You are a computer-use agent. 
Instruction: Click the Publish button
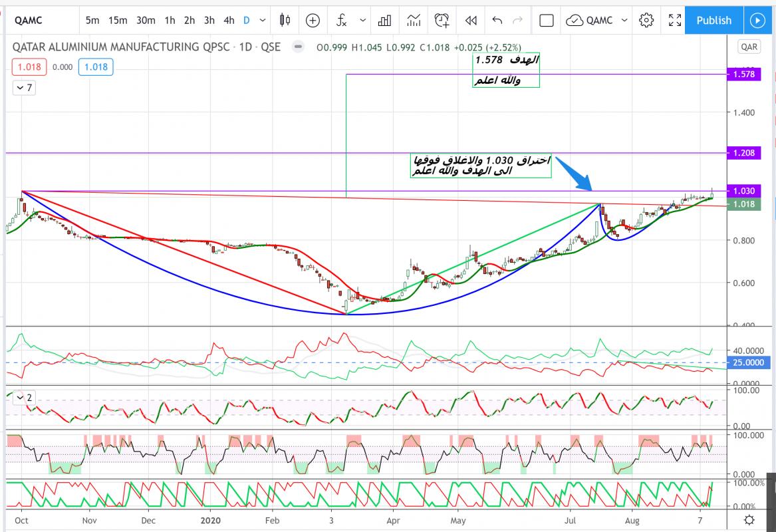click(x=713, y=20)
